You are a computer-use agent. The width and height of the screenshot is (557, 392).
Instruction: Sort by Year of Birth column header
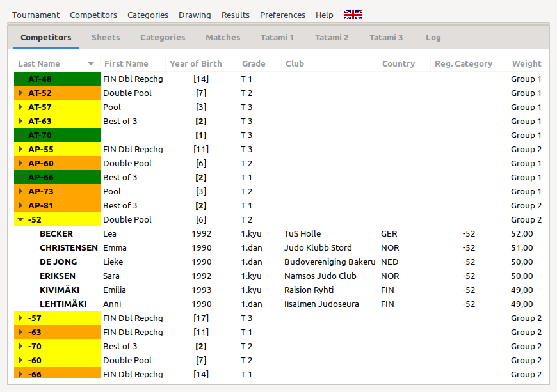point(195,64)
